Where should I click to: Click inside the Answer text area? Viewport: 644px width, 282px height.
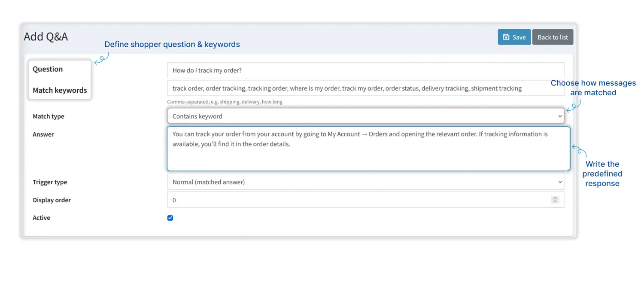click(x=369, y=149)
